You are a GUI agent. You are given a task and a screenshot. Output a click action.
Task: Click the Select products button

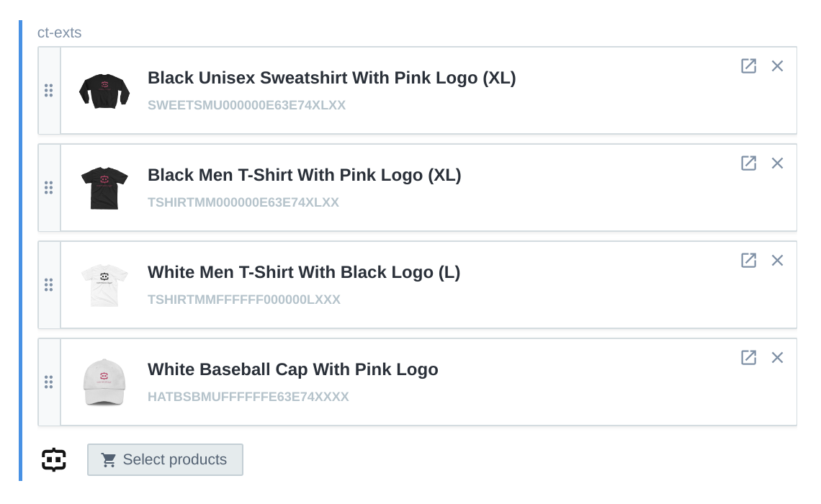166,459
